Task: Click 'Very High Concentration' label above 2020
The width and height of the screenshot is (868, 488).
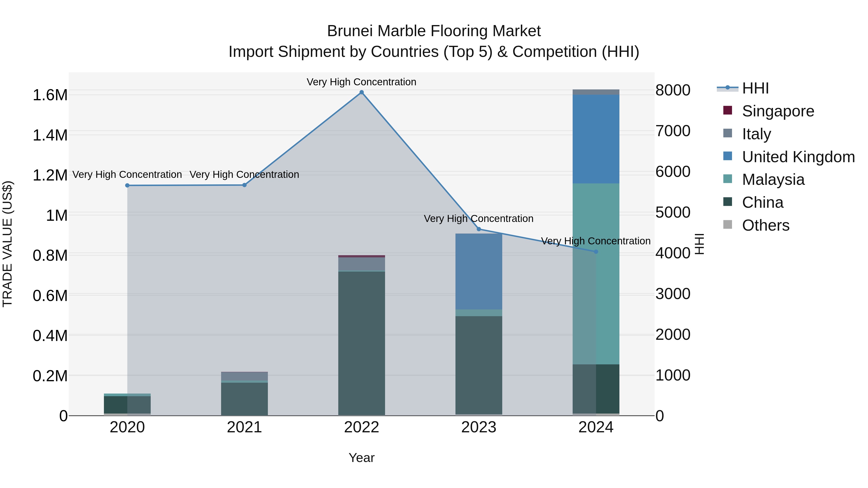Action: [127, 174]
